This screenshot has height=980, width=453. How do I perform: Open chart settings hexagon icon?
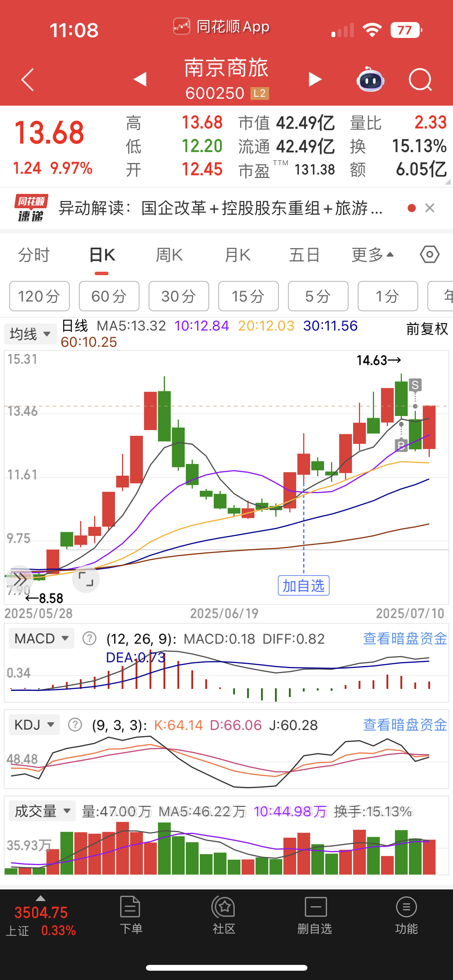coord(430,255)
